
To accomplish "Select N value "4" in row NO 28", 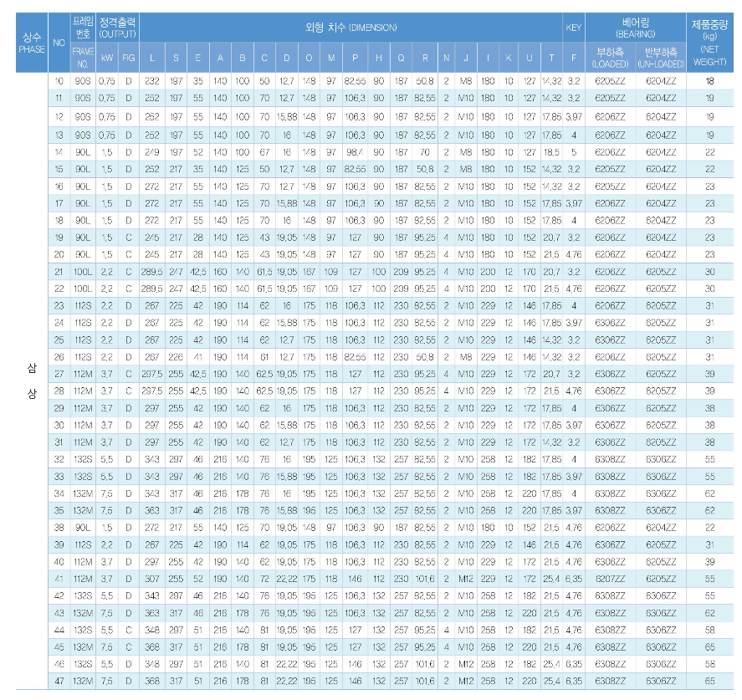I will click(x=446, y=391).
